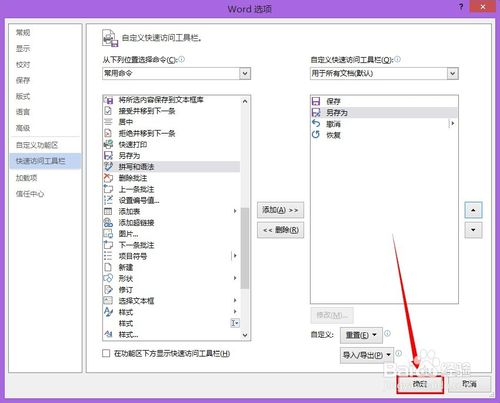Select the 快速打印 printer icon in commands list

(x=108, y=144)
